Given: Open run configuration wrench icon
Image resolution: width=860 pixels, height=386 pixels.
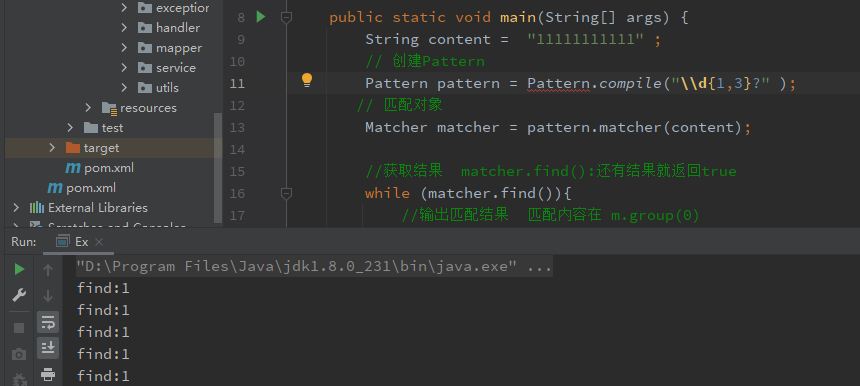Looking at the screenshot, I should click(19, 296).
